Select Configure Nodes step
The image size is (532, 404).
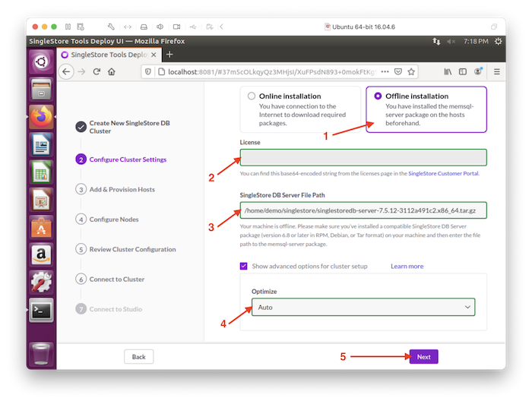pos(107,219)
